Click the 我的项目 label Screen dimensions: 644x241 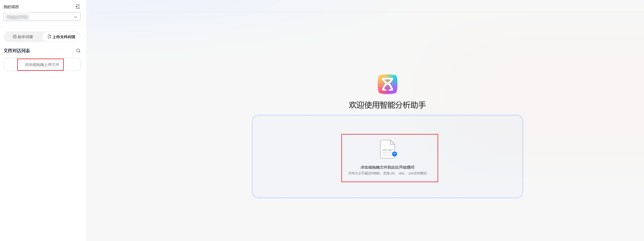11,7
